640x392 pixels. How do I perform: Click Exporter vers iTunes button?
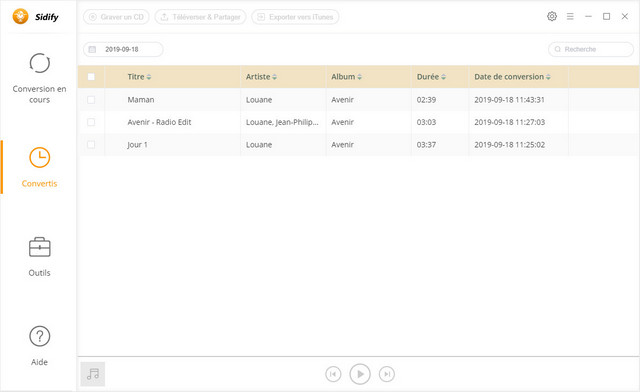point(295,17)
